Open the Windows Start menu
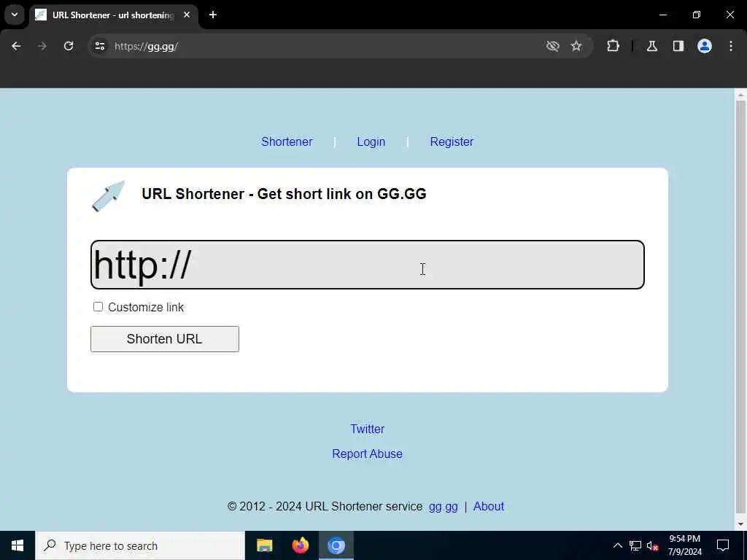Screen dimensions: 747x560 pos(18,545)
